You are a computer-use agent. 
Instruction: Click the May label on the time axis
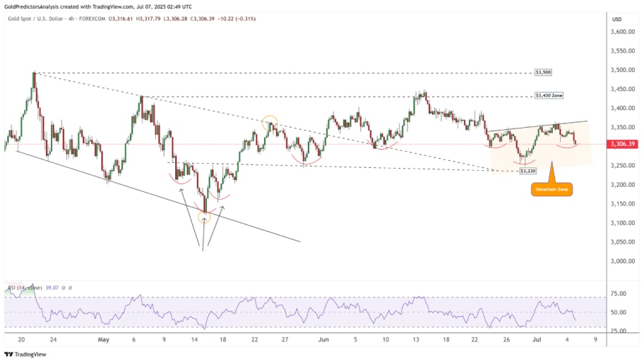point(104,340)
